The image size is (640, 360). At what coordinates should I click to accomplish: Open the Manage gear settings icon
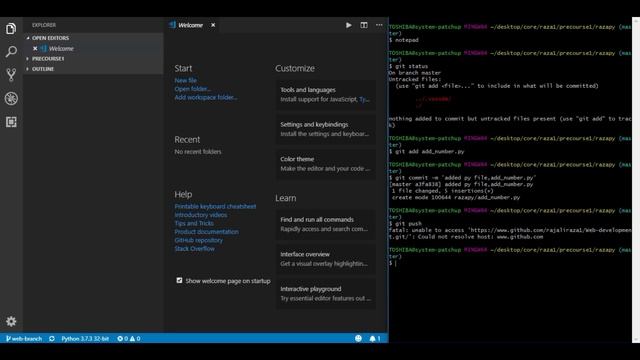tap(11, 321)
